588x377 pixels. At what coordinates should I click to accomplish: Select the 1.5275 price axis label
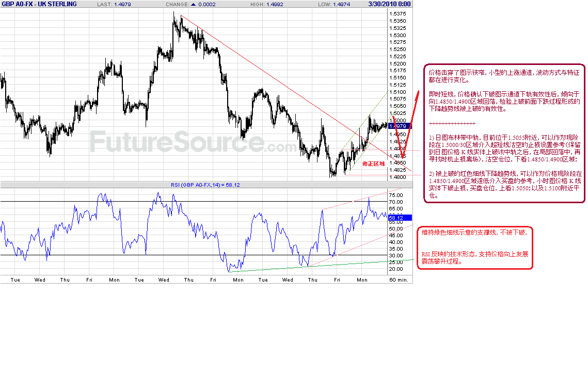tap(398, 42)
